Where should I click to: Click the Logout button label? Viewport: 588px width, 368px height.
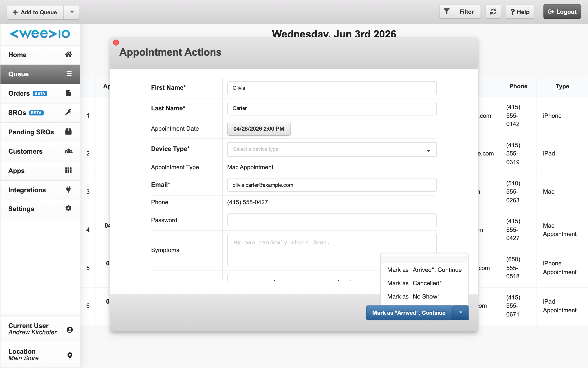566,12
